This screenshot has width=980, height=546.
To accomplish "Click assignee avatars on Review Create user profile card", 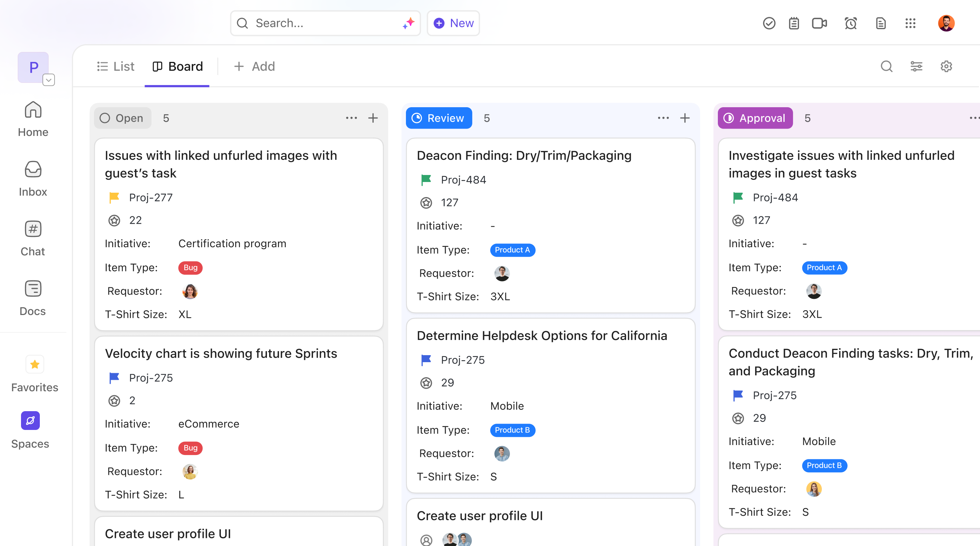I will tap(457, 539).
